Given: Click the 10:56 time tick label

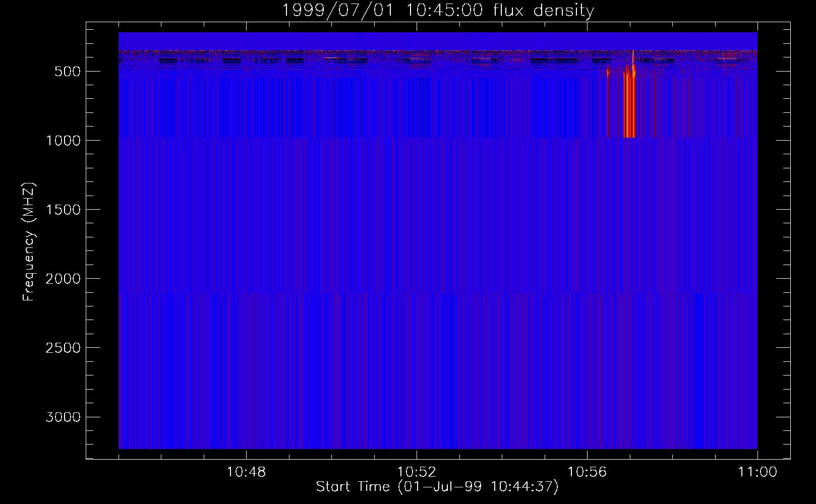Looking at the screenshot, I should click(587, 472).
